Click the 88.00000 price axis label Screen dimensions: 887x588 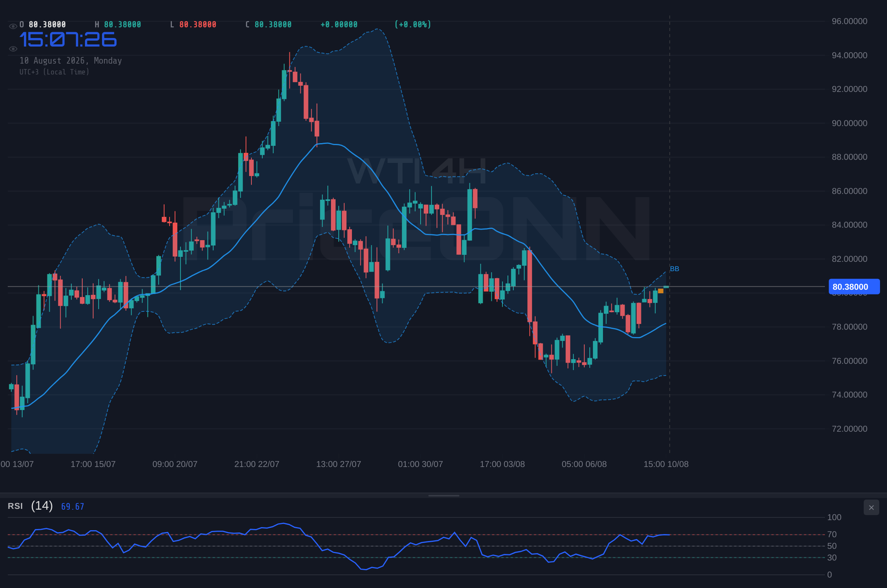click(x=849, y=157)
